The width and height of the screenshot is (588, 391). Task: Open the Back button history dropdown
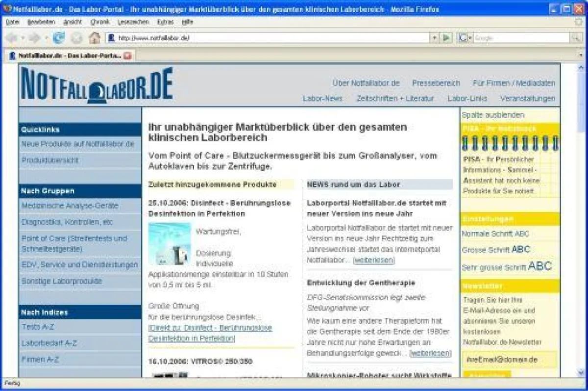(23, 37)
